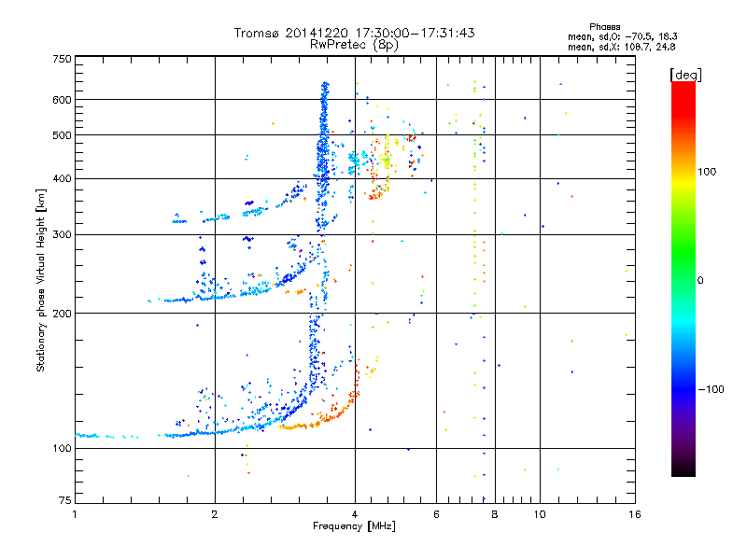
Task: Click the x-axis tick label '4'
Action: pyautogui.click(x=355, y=514)
